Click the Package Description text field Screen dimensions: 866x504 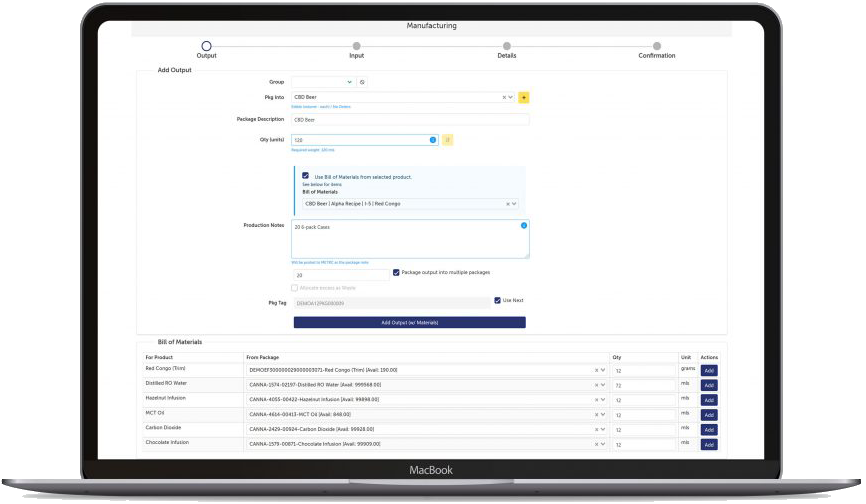(409, 119)
